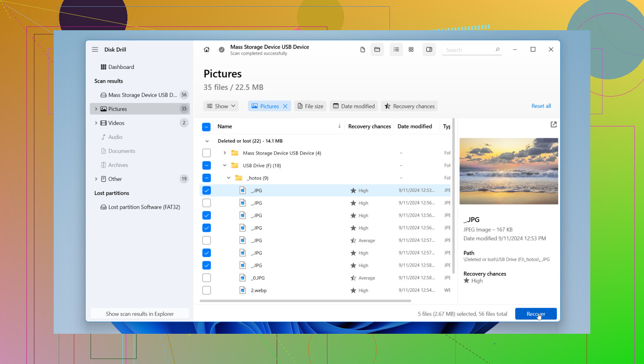
Task: Uncheck the _JPG file dated 12:53
Action: [206, 190]
